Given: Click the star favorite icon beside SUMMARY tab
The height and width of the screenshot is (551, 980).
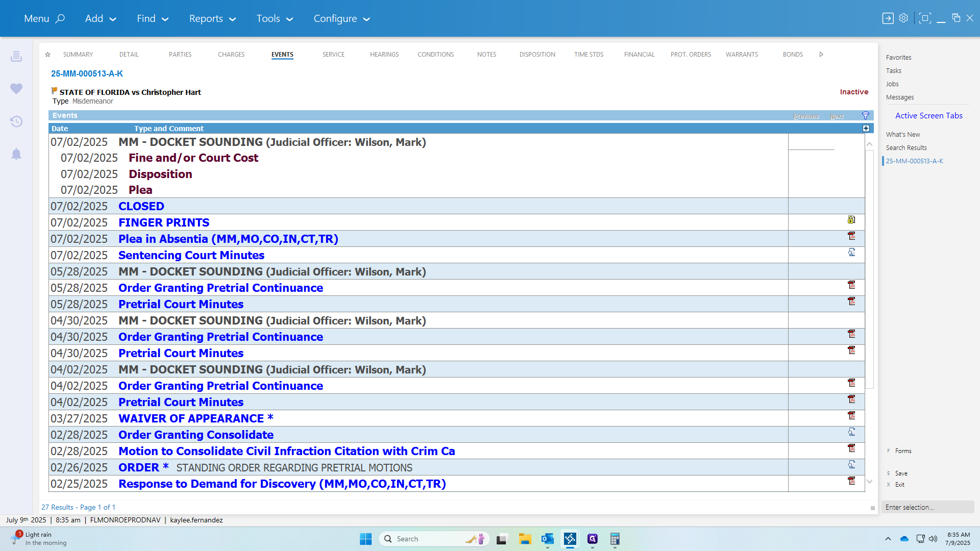Looking at the screenshot, I should (47, 55).
